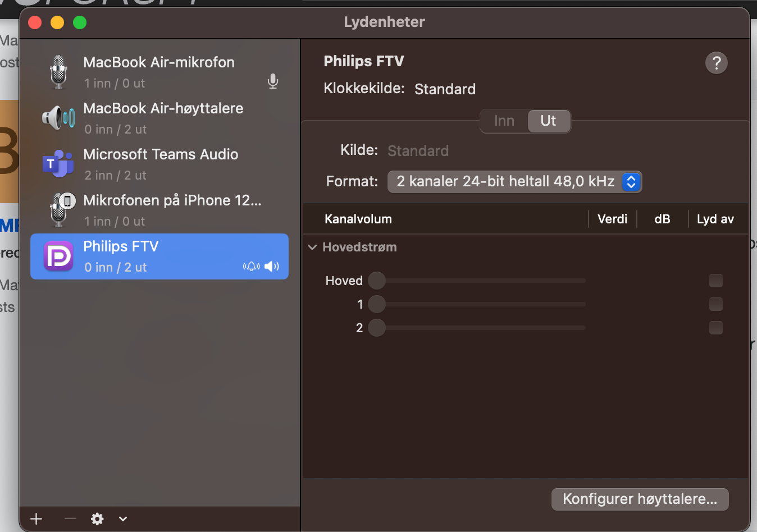Zoom the Lydenheter window with green button

[80, 22]
